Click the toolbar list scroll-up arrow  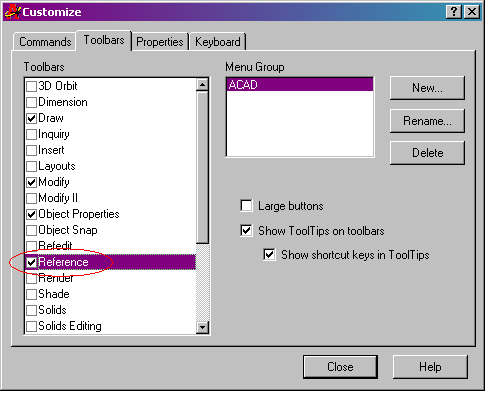202,85
